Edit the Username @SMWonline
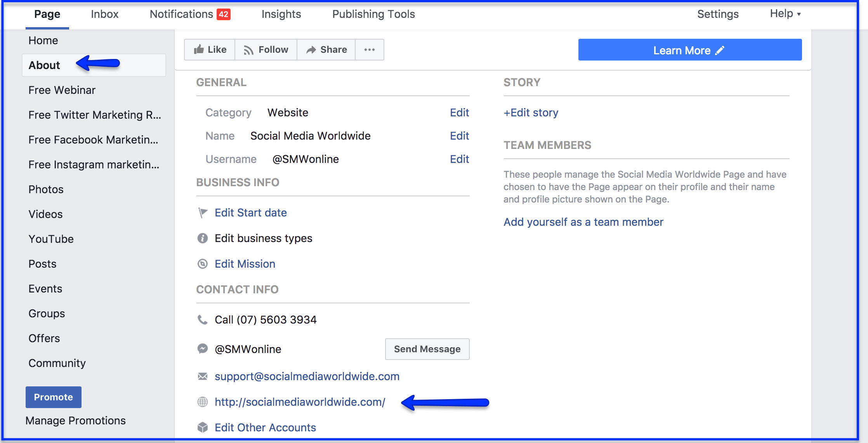The width and height of the screenshot is (868, 443). click(460, 159)
